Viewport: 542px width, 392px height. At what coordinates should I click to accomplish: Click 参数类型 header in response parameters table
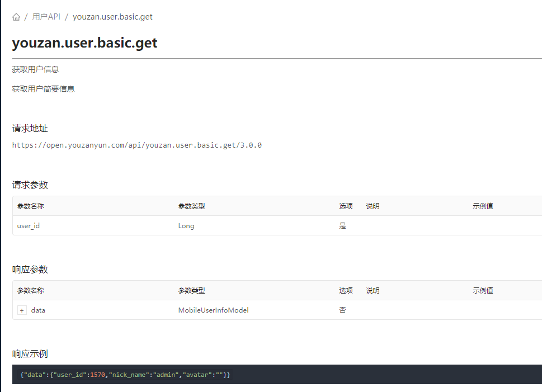pos(191,290)
